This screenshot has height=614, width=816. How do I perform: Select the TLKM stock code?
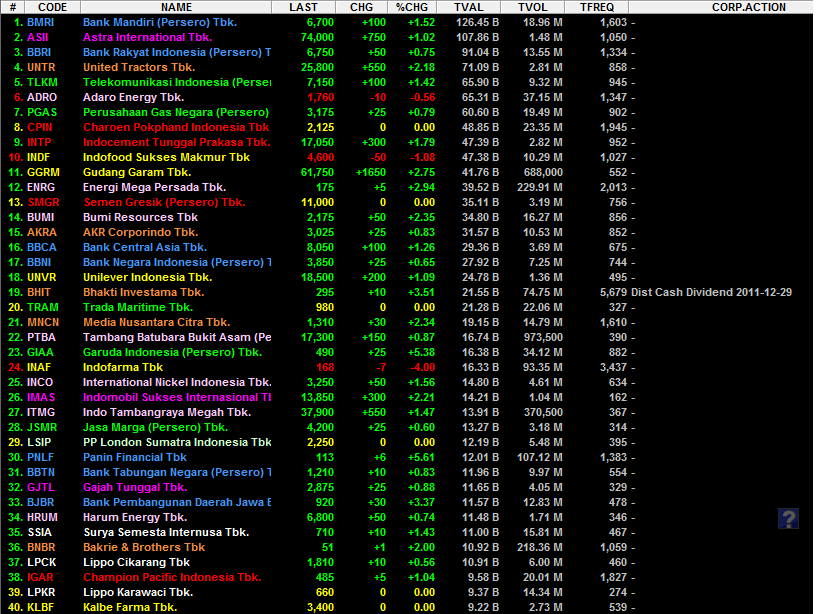[42, 82]
